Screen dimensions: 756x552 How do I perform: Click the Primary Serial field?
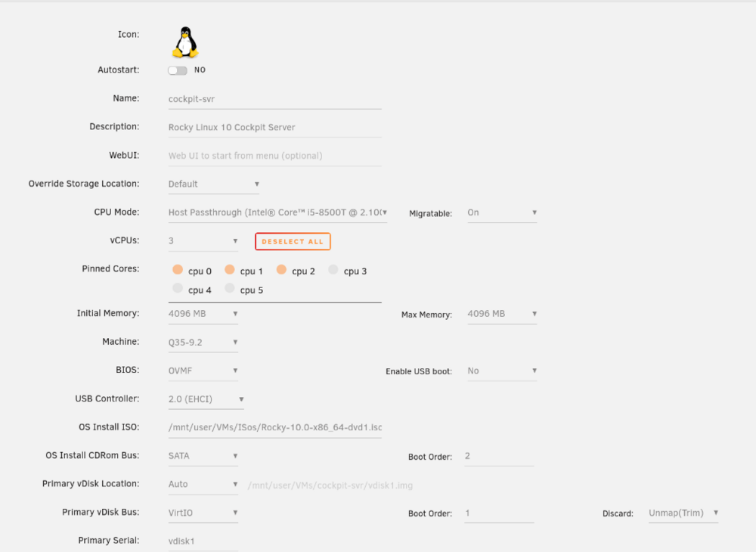[203, 541]
